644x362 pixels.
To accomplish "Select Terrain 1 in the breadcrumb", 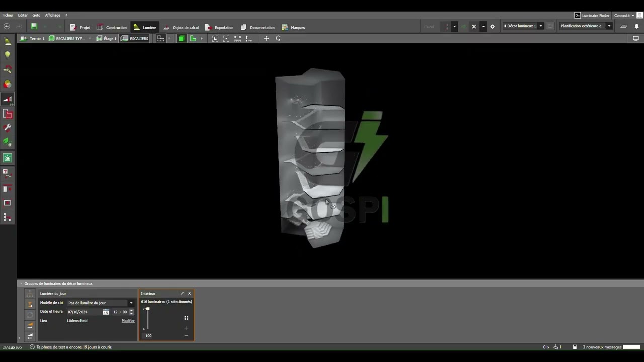I will (x=32, y=38).
